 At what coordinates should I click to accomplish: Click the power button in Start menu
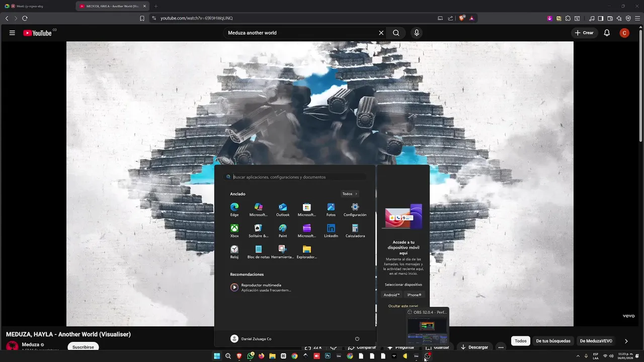(x=357, y=339)
